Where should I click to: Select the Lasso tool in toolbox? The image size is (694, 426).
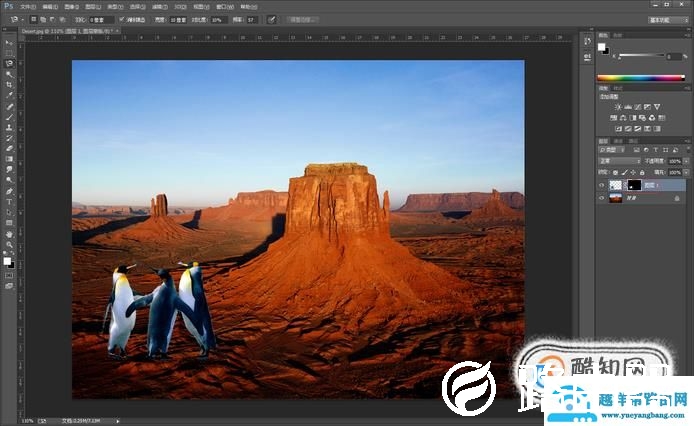coord(9,64)
